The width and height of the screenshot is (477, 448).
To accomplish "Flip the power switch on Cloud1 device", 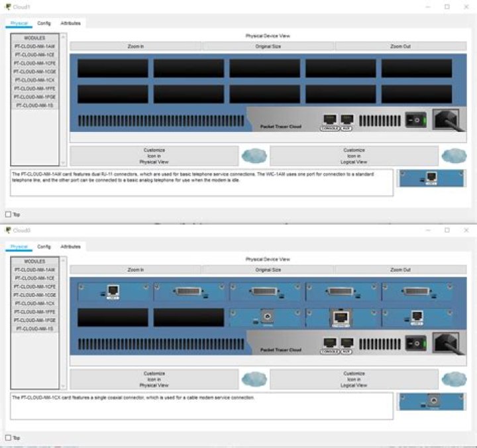I will (415, 120).
